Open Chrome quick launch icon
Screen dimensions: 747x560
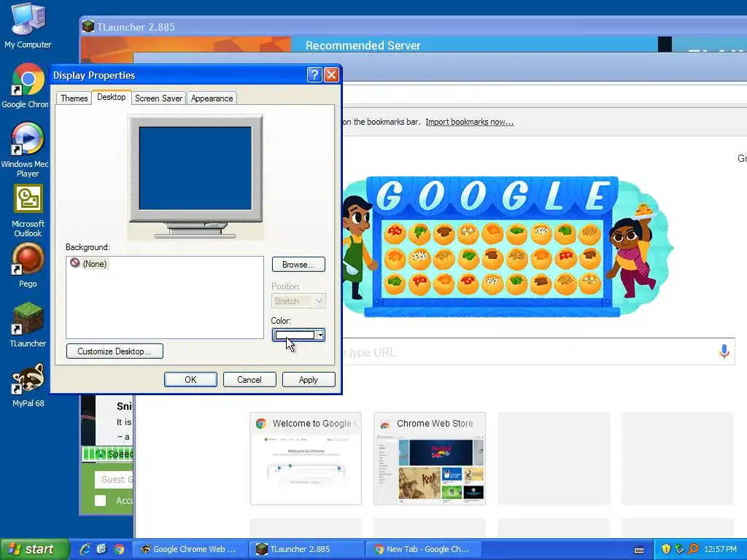point(119,549)
